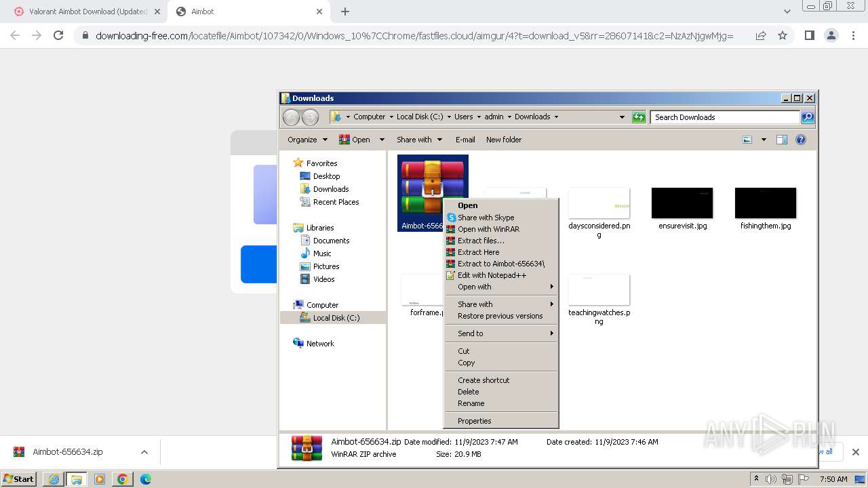Reload the Chrome page
The height and width of the screenshot is (488, 868).
[x=58, y=35]
